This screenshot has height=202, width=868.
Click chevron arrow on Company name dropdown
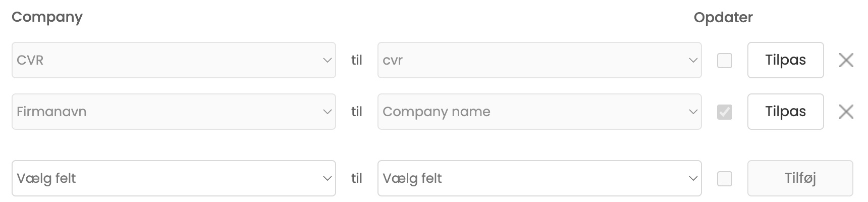coord(693,112)
